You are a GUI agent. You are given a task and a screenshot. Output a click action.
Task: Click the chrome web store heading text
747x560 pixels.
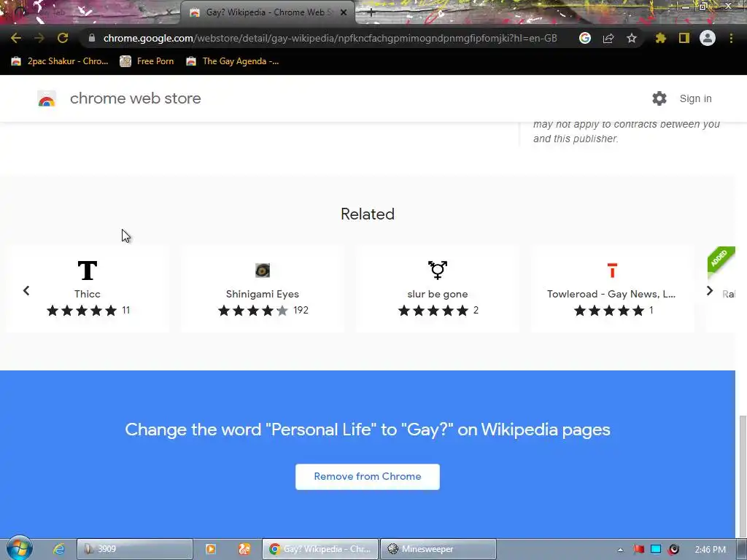(x=135, y=98)
